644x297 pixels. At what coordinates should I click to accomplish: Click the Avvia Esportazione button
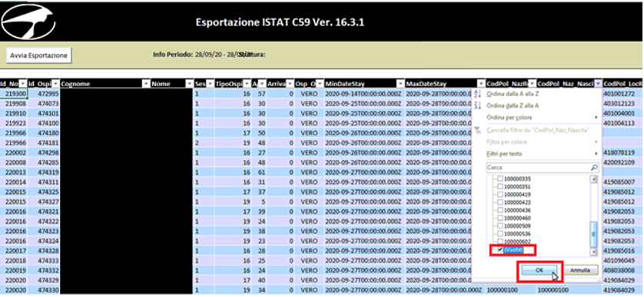39,55
